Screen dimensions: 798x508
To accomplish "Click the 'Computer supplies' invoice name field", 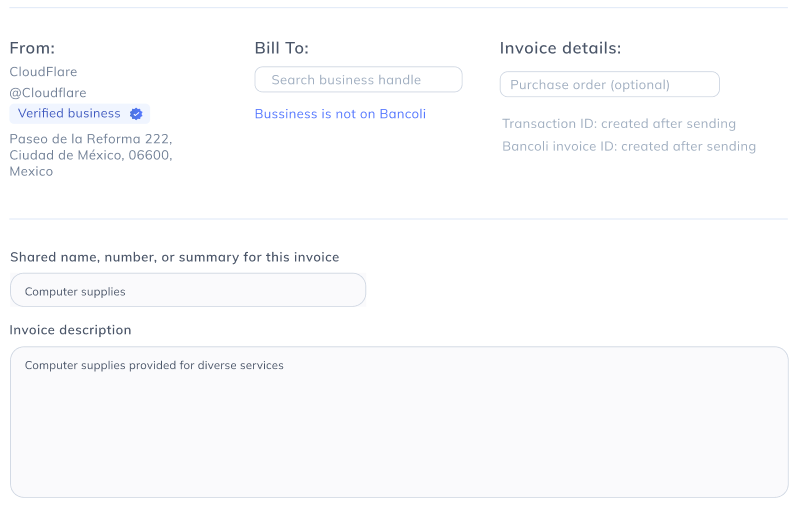I will coord(188,291).
